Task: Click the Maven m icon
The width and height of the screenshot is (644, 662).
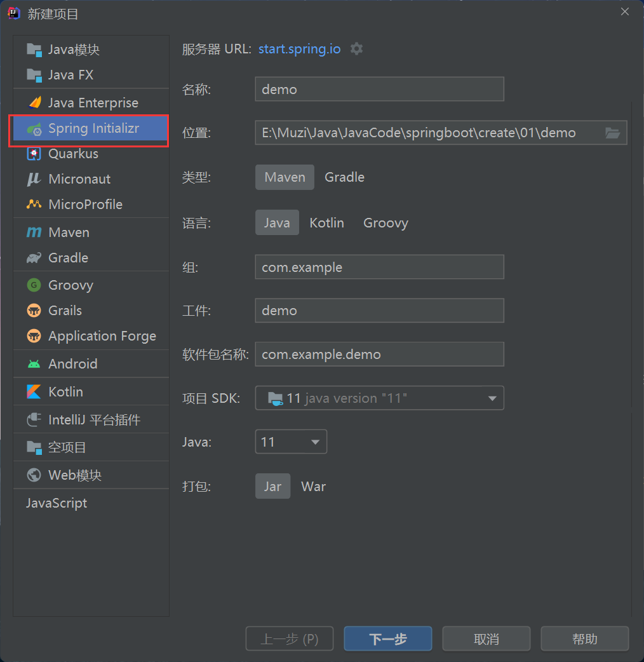Action: (34, 232)
